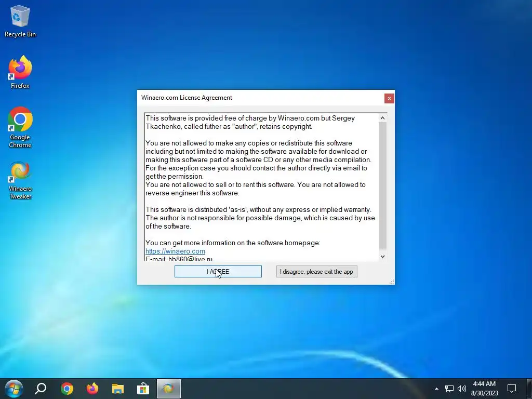Viewport: 532px width, 399px height.
Task: Show hidden system tray icons
Action: 436,389
